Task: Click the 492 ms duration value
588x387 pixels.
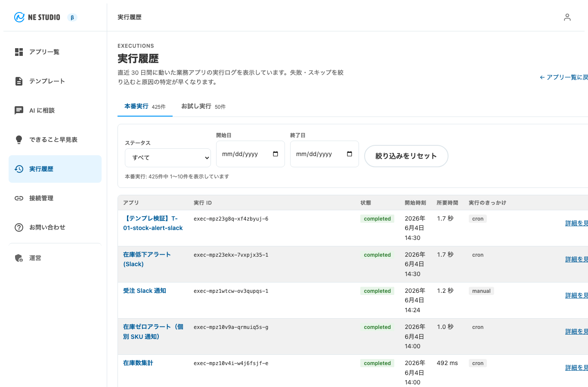Action: pos(447,363)
